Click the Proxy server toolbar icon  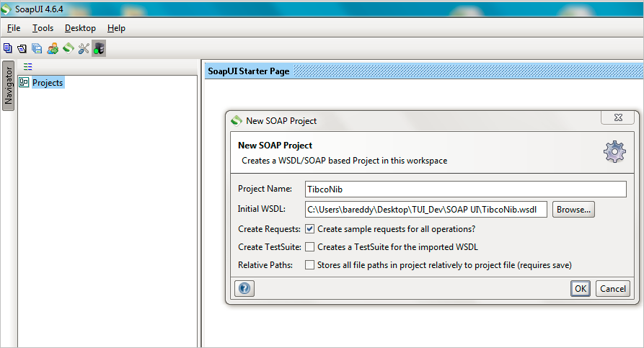coord(99,48)
